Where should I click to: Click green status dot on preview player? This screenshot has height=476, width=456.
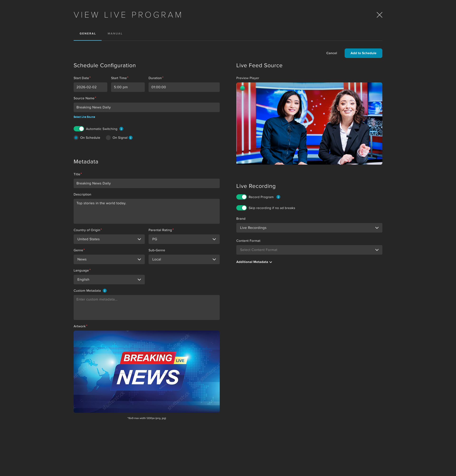pyautogui.click(x=242, y=88)
